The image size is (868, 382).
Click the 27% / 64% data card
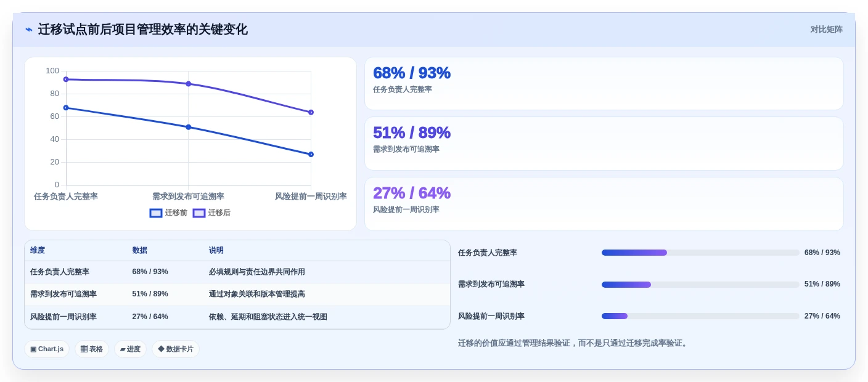[604, 204]
